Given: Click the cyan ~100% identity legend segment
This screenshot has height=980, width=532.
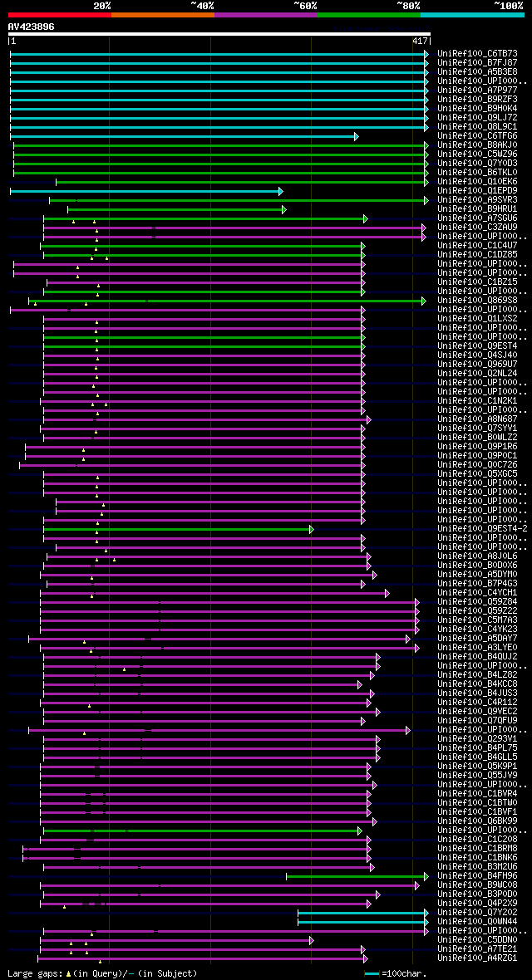Looking at the screenshot, I should [472, 14].
